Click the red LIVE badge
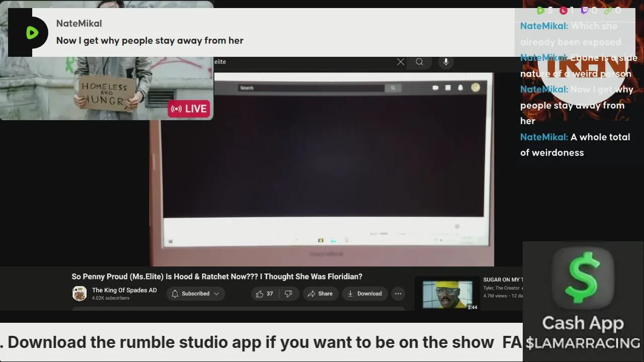Image resolution: width=644 pixels, height=362 pixels. [189, 109]
